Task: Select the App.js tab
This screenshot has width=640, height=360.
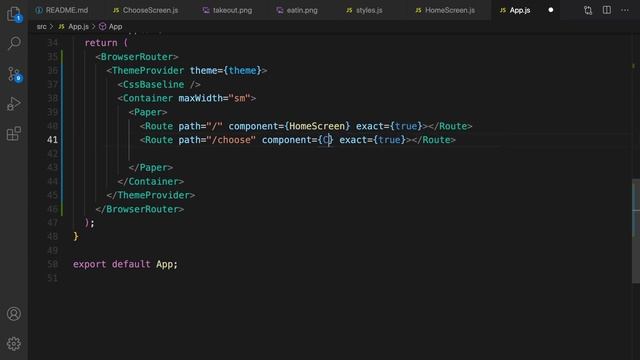Action: [515, 10]
